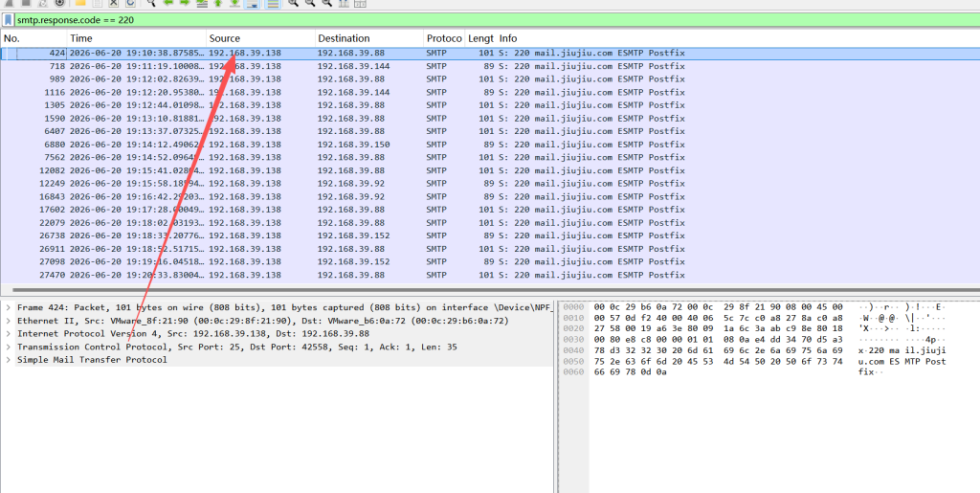This screenshot has width=980, height=493.
Task: Select packet number 1590 row
Action: click(490, 119)
